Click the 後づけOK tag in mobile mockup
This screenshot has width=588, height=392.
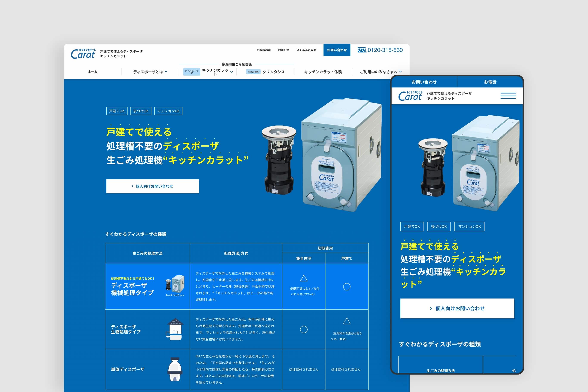tap(439, 226)
